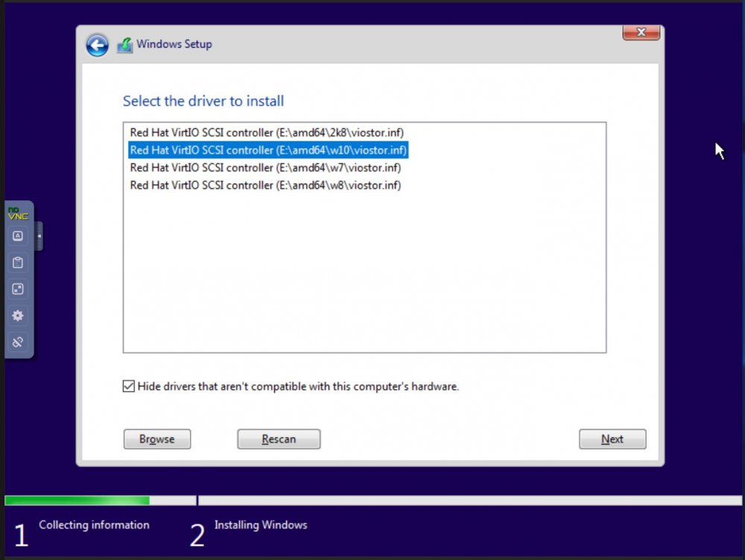Click the noVNC disconnect icon
The height and width of the screenshot is (560, 745).
point(18,342)
